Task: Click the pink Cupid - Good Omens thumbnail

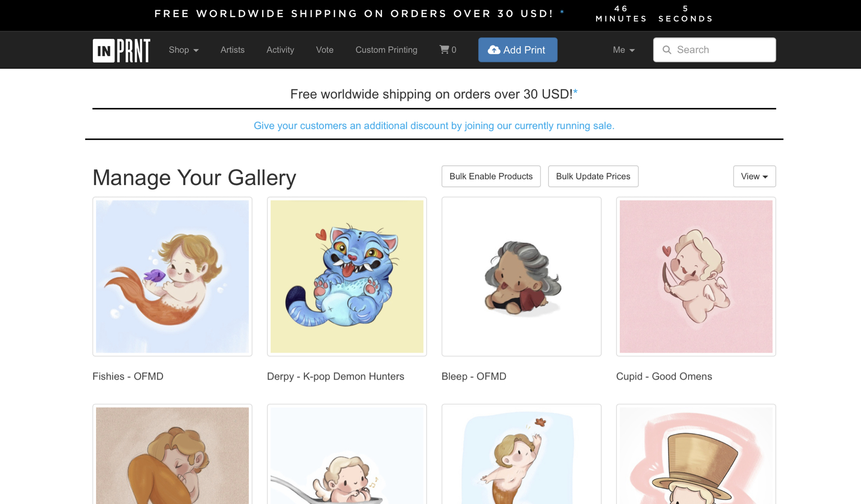Action: [x=696, y=276]
